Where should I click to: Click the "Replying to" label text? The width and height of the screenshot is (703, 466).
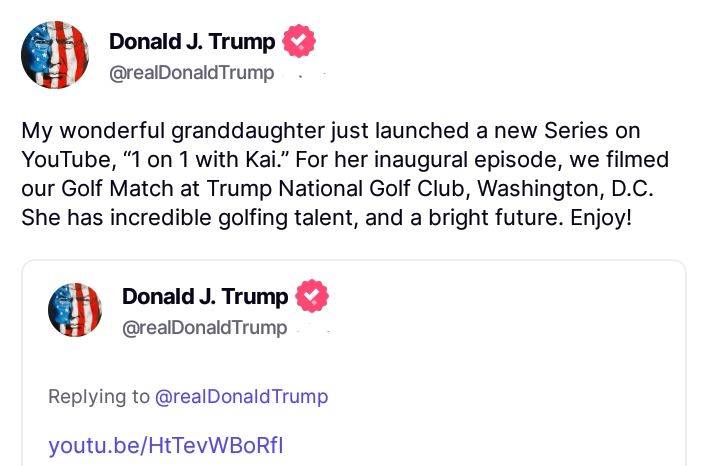(98, 397)
